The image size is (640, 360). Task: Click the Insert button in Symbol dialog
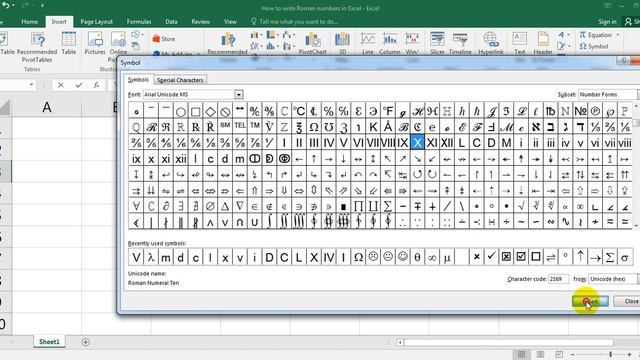pyautogui.click(x=590, y=301)
